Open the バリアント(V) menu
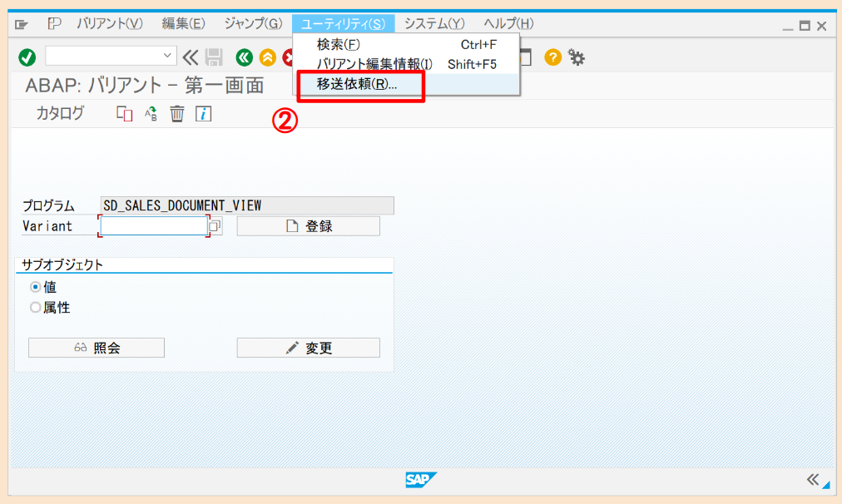Screen dimensions: 842x504 (x=110, y=23)
